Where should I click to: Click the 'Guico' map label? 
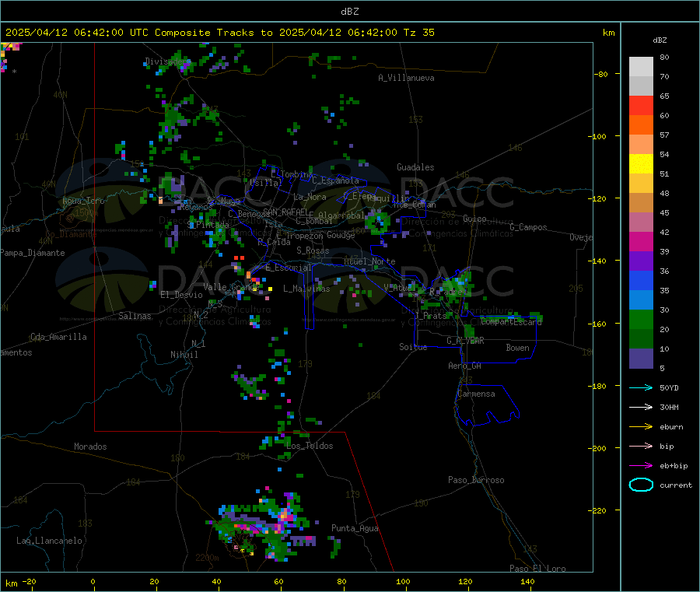point(474,219)
